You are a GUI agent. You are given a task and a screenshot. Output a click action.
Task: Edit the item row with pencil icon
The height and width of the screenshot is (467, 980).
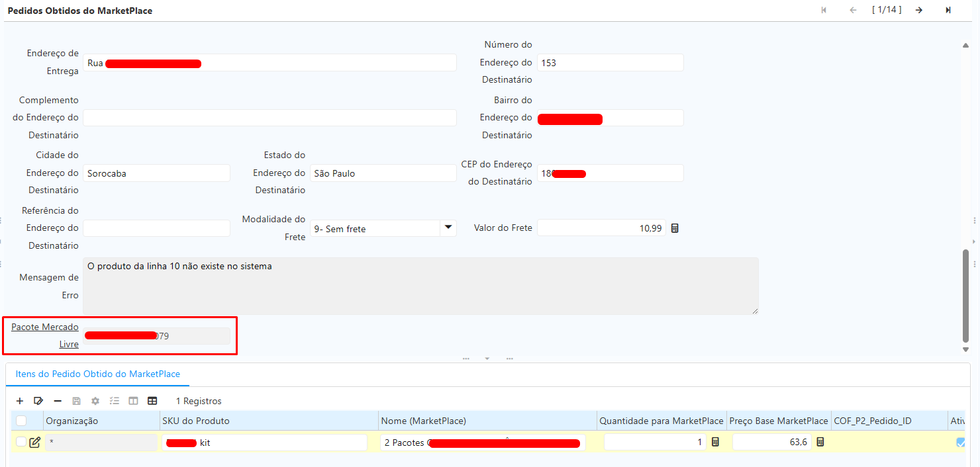pos(35,442)
